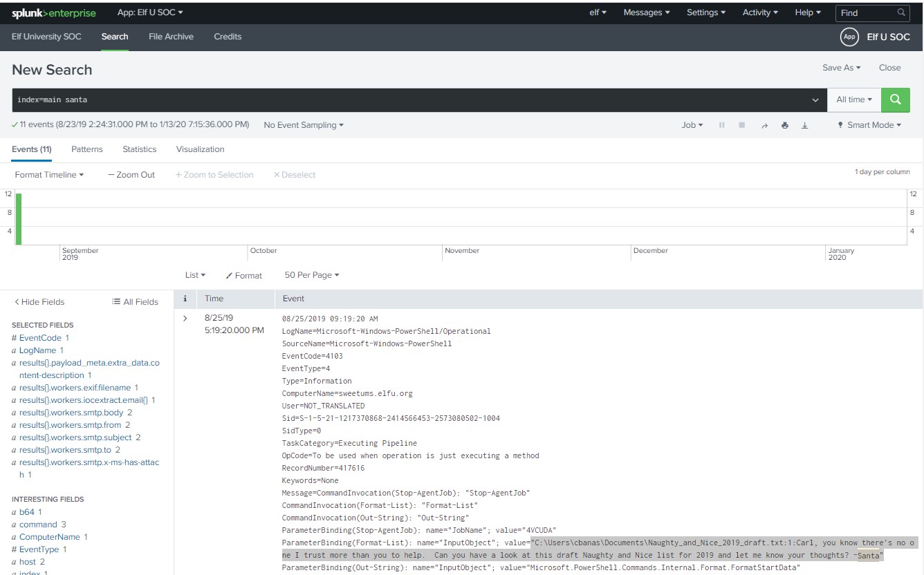Click the Splunk enterprise logo
924x575 pixels.
pos(54,12)
